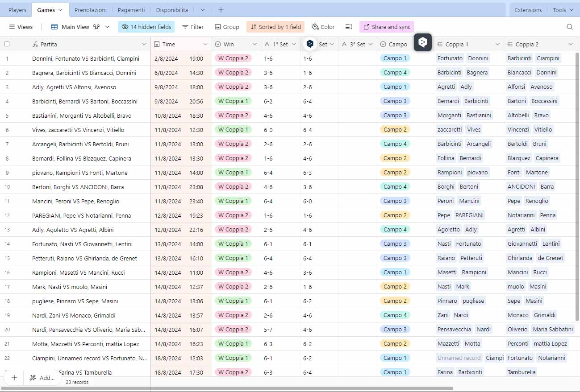Click the 'Unnamed record' chip in row 22

[x=459, y=358]
